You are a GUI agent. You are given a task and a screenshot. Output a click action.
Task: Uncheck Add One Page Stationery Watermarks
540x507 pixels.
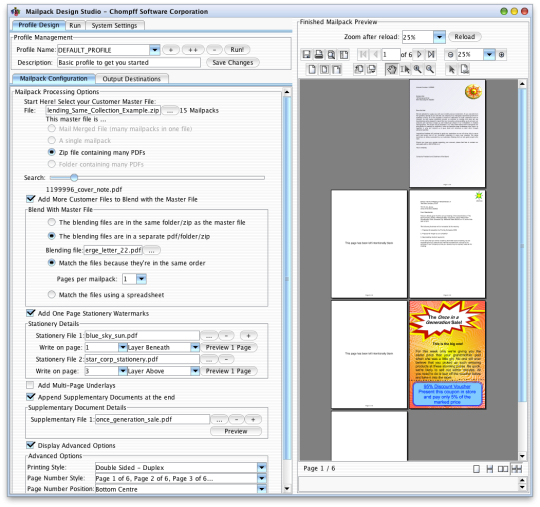pyautogui.click(x=30, y=313)
